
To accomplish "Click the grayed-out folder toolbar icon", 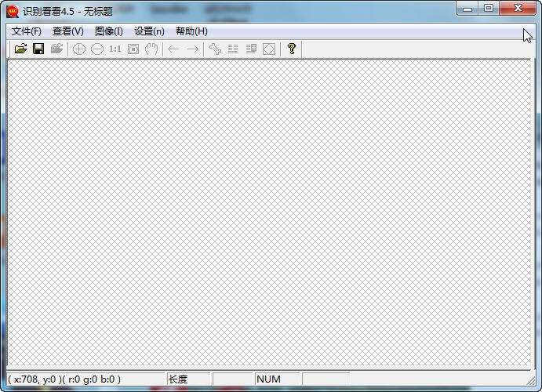I will click(56, 49).
